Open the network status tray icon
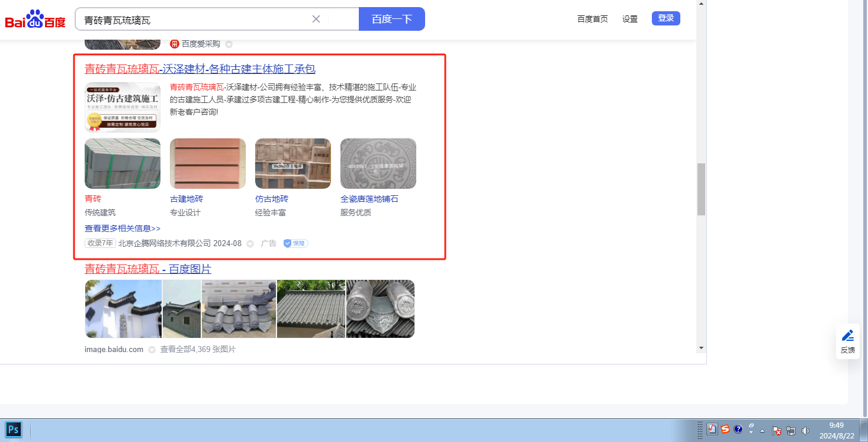The width and height of the screenshot is (868, 442). 791,430
